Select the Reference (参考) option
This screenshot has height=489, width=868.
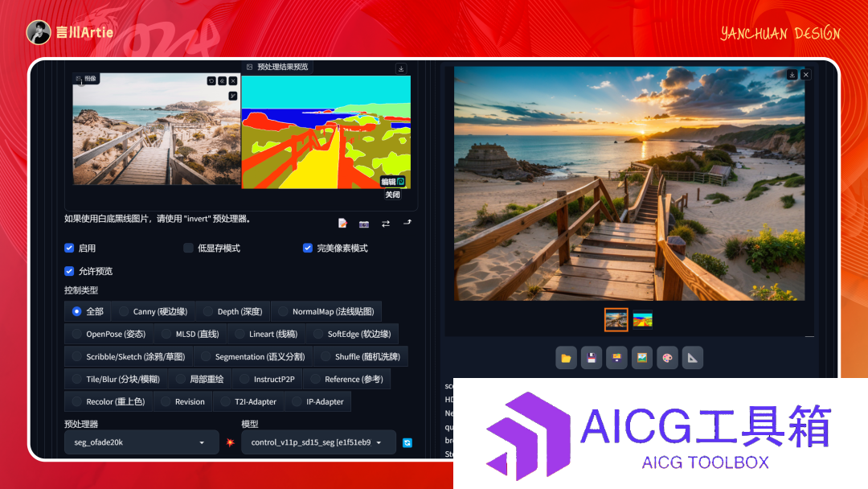click(347, 380)
